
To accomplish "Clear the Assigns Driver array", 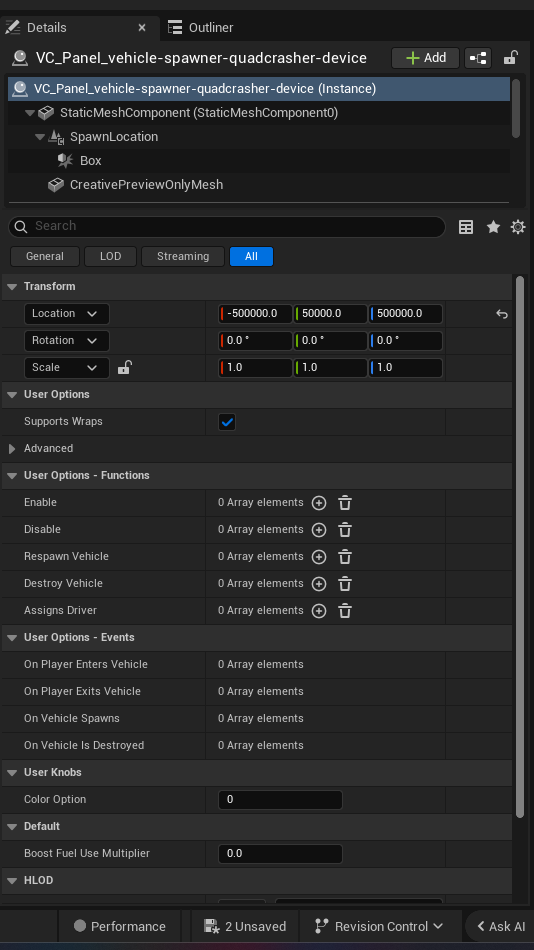I will click(345, 611).
